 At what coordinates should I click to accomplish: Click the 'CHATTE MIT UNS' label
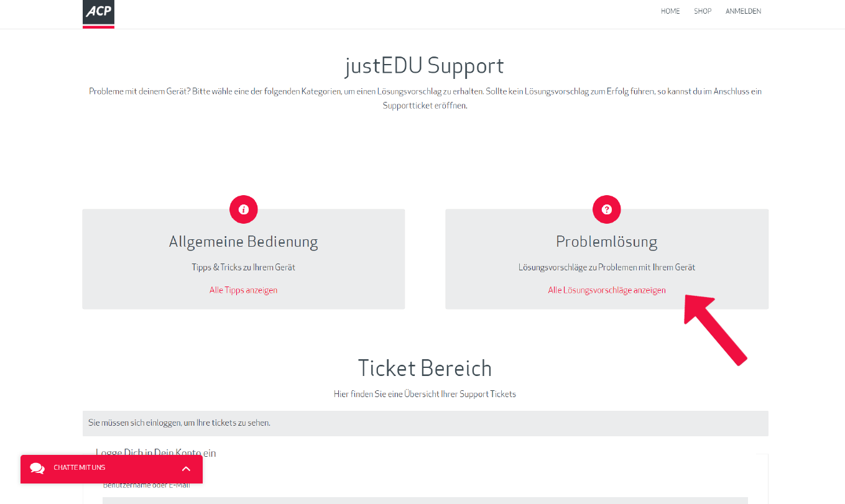click(x=80, y=468)
